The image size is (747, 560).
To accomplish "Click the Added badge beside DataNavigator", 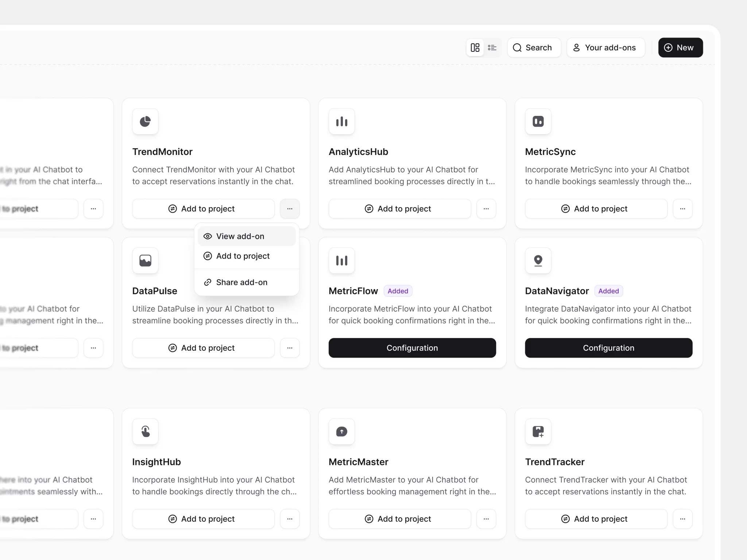I will tap(609, 291).
